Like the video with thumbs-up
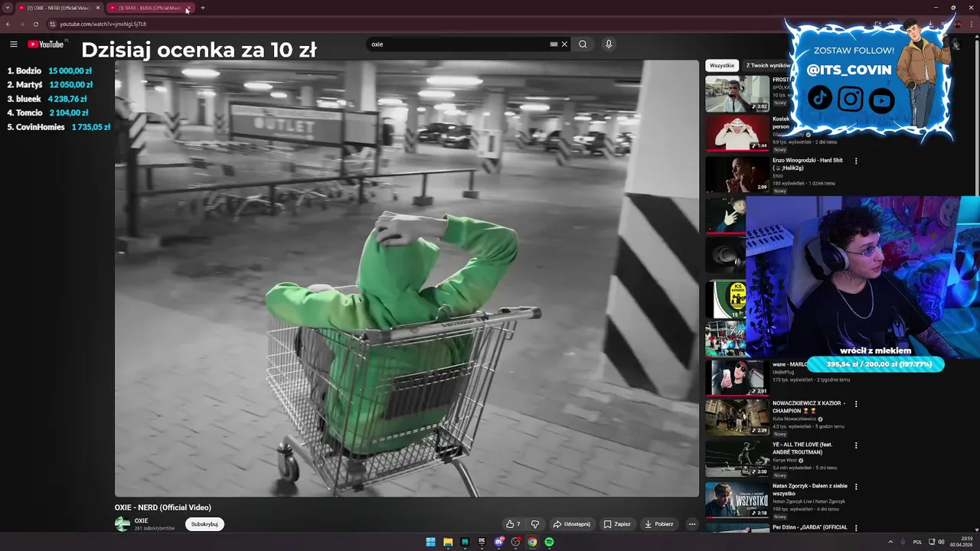 (513, 524)
